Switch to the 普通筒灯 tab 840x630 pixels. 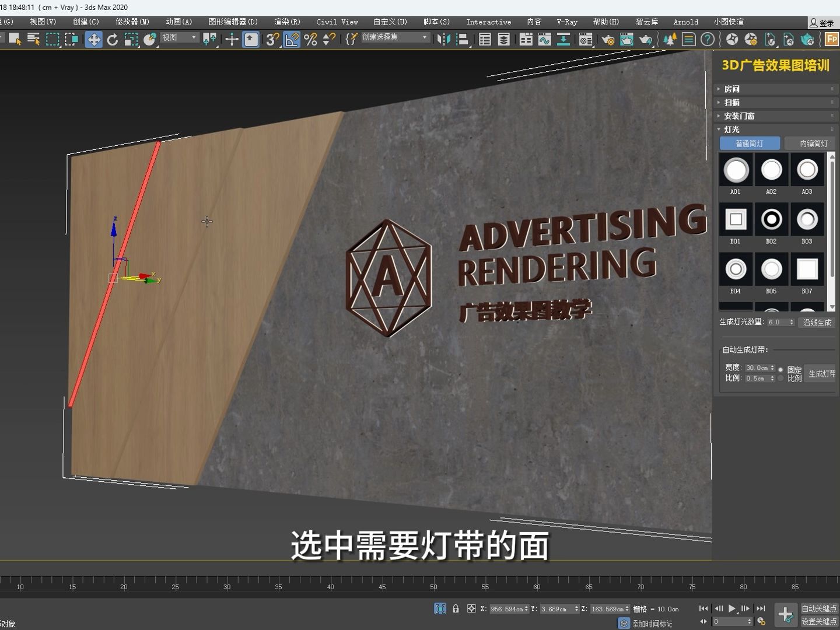[x=750, y=143]
